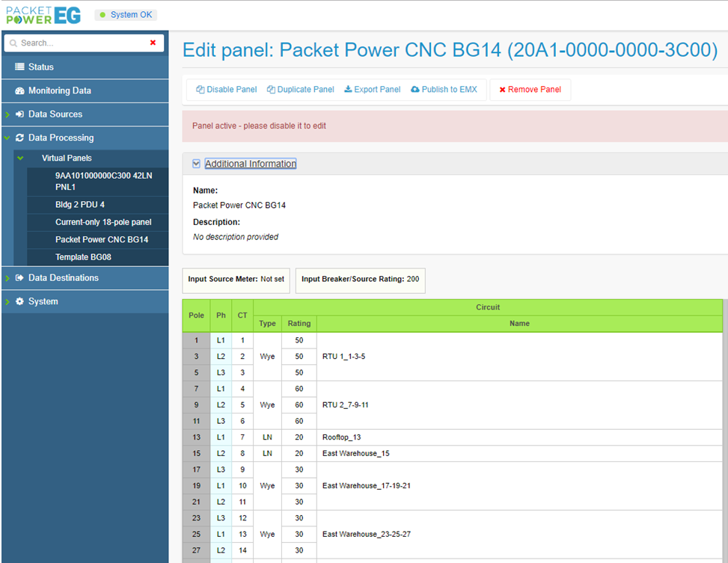
Task: Expand the System section chevron
Action: [7, 301]
